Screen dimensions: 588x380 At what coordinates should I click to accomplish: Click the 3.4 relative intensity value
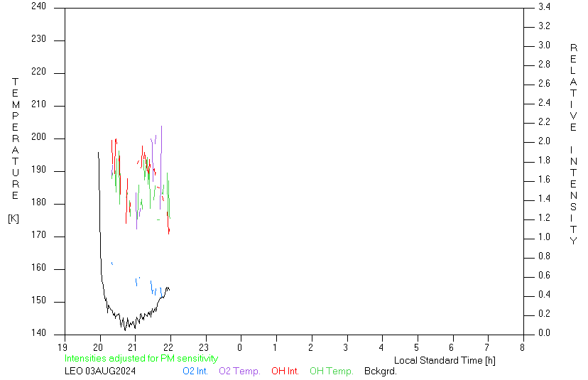pos(544,6)
